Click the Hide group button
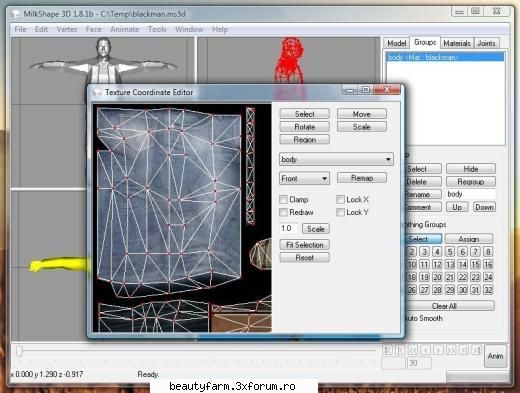The width and height of the screenshot is (520, 393). 471,169
